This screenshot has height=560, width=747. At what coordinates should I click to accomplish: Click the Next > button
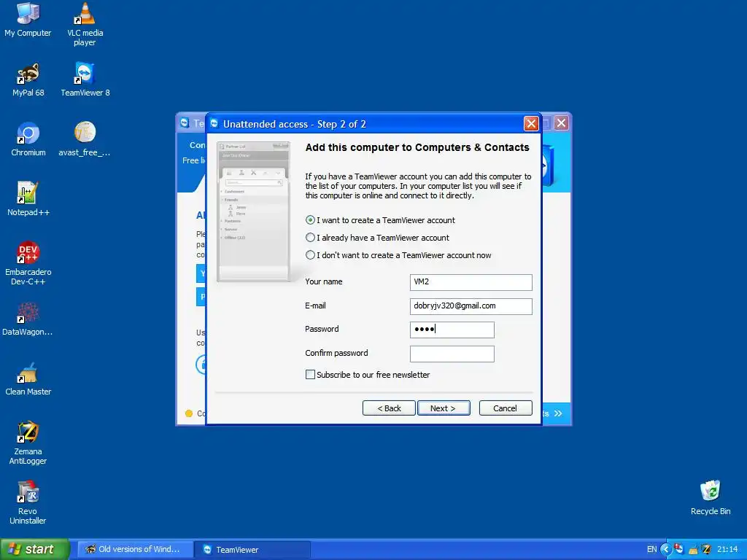click(x=444, y=408)
